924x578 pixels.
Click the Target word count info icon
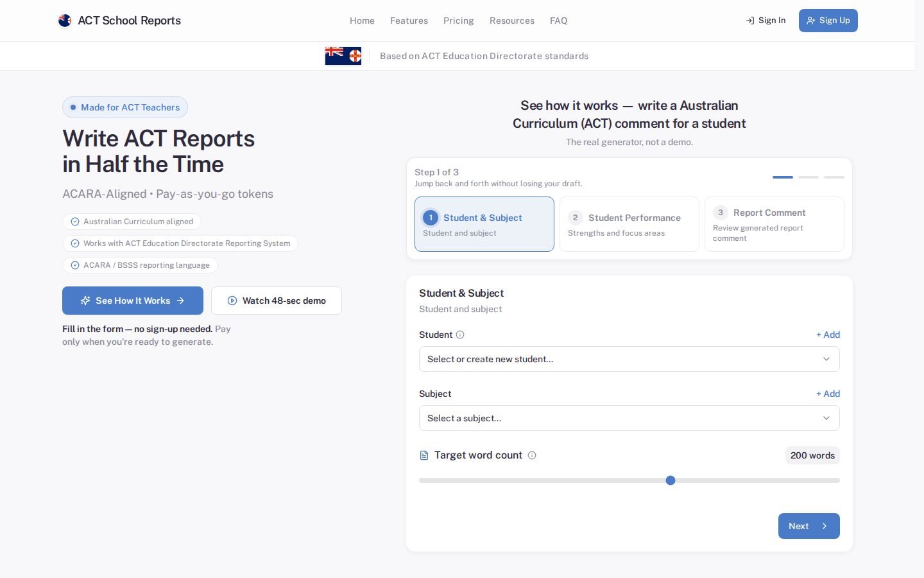[x=532, y=455]
